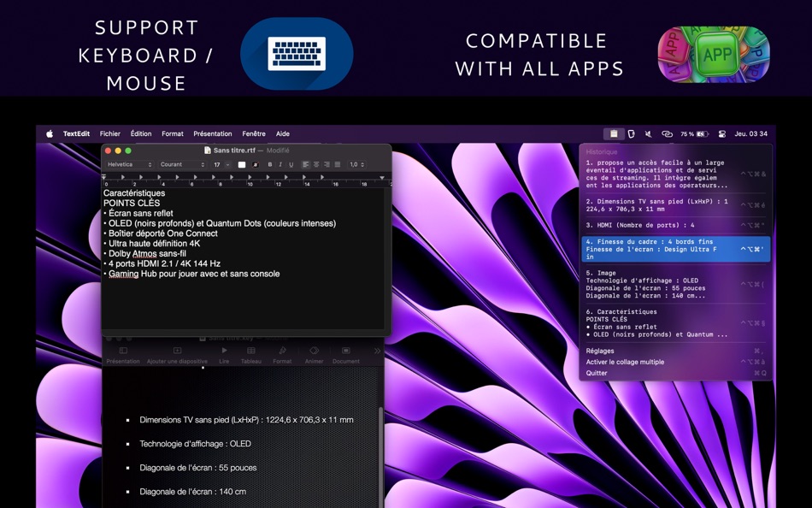Click the linked-rings status icon in menu bar
812x508 pixels.
coord(667,133)
